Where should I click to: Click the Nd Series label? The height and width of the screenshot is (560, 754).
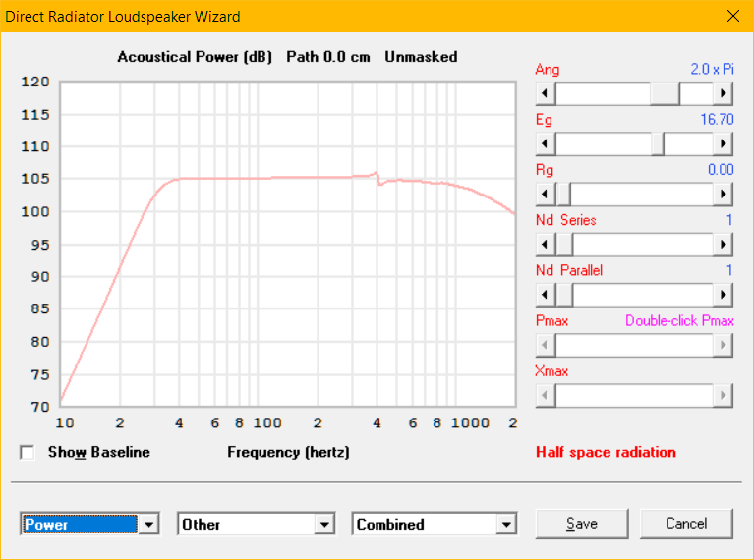click(x=566, y=220)
